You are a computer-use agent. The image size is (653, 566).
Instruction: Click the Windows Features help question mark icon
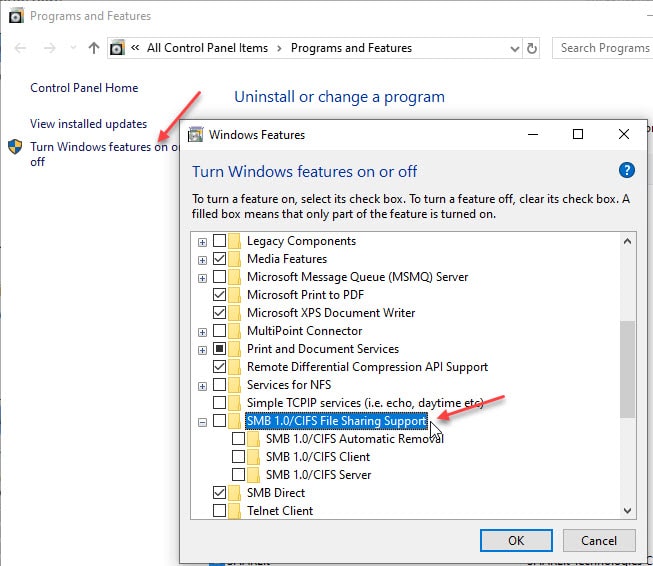tap(626, 170)
